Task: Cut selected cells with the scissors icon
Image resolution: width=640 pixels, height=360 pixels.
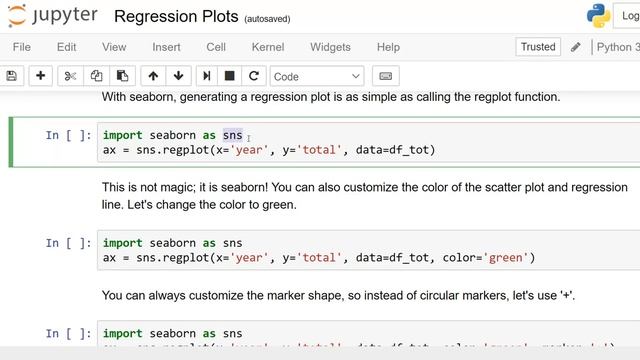Action: click(x=70, y=76)
